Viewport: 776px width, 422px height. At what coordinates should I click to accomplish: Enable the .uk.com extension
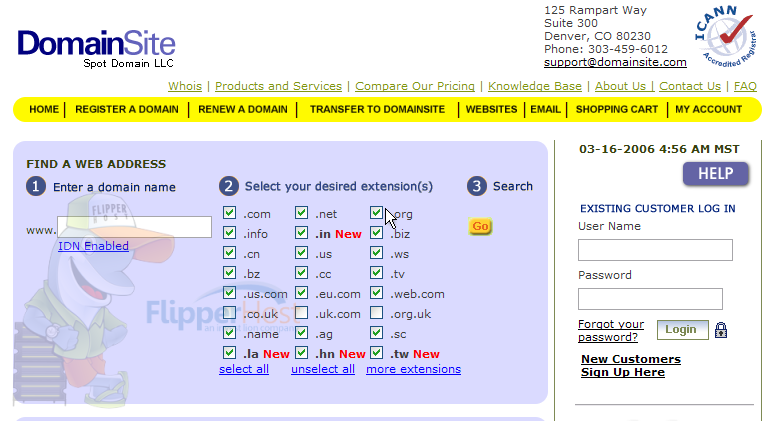(x=301, y=313)
